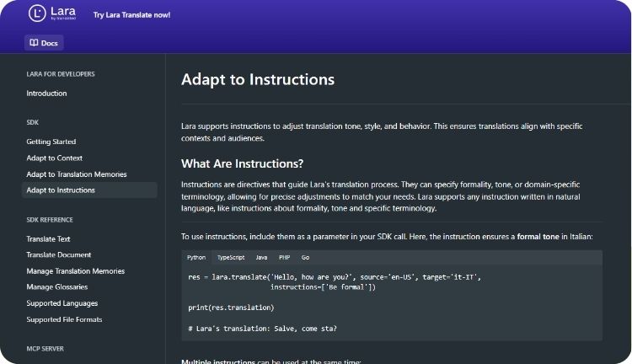Image resolution: width=632 pixels, height=364 pixels.
Task: Open Adapt to Context in the sidebar
Action: pyautogui.click(x=55, y=158)
